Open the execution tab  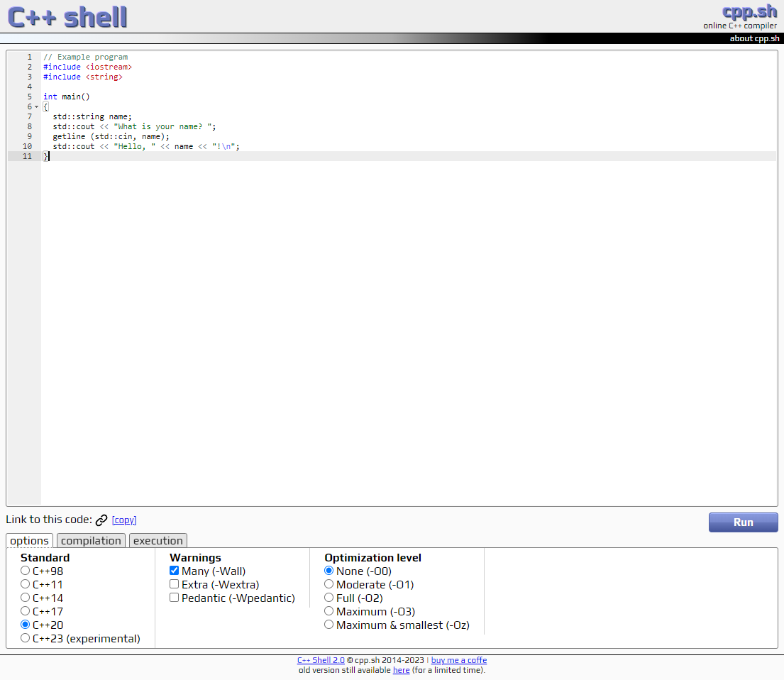[158, 541]
